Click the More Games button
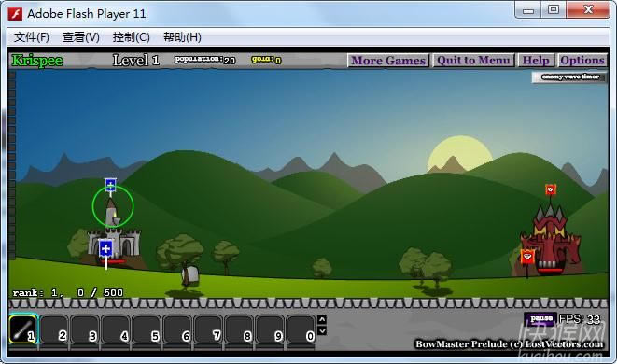Screen dimensions: 617x364 388,61
